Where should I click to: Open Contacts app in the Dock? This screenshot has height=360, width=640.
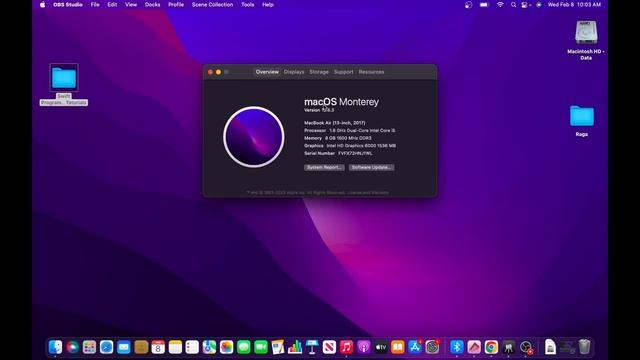pos(141,347)
